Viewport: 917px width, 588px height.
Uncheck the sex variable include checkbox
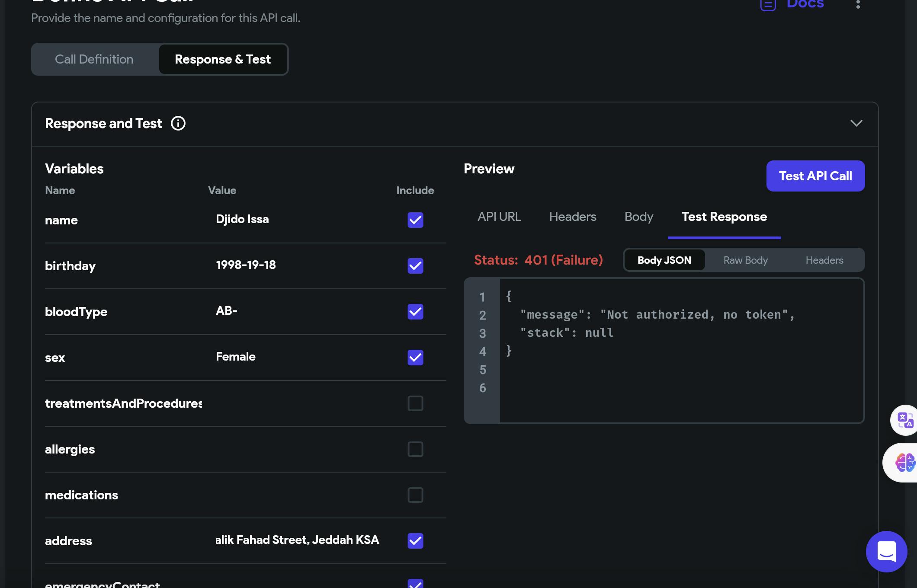415,358
